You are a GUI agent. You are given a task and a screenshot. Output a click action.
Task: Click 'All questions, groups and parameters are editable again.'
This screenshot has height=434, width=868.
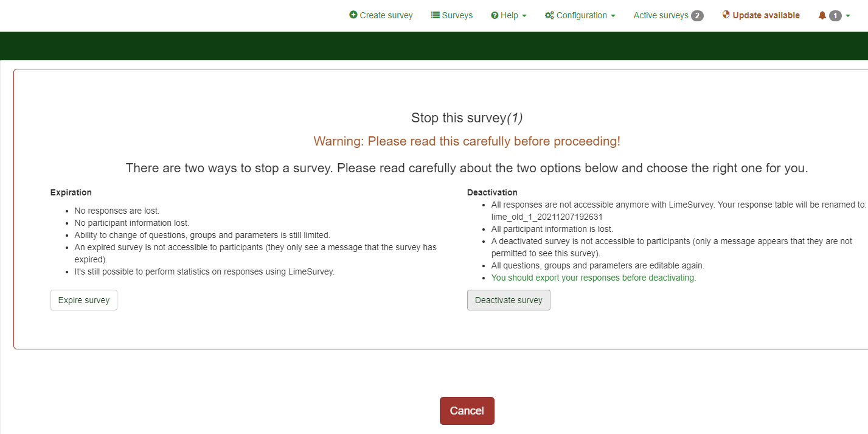point(598,265)
